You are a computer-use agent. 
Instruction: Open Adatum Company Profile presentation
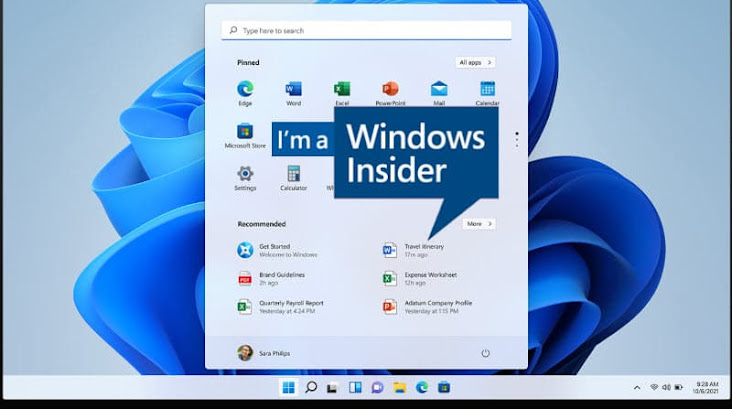click(428, 307)
